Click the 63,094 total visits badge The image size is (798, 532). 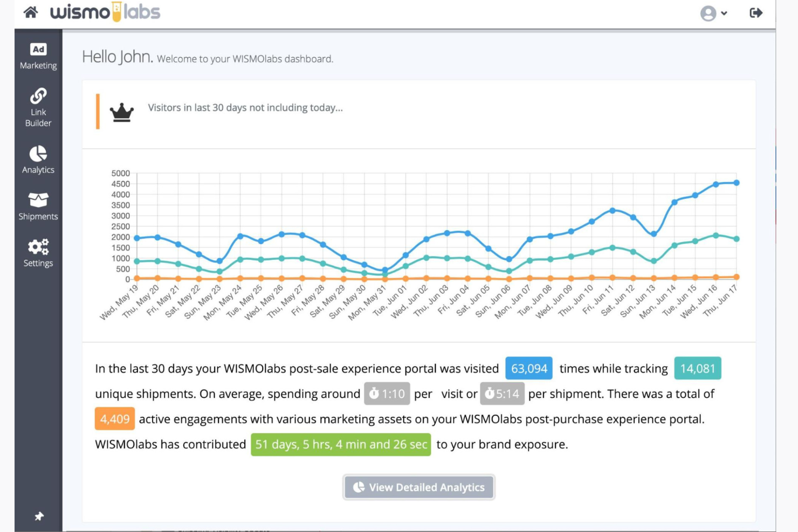[528, 369]
